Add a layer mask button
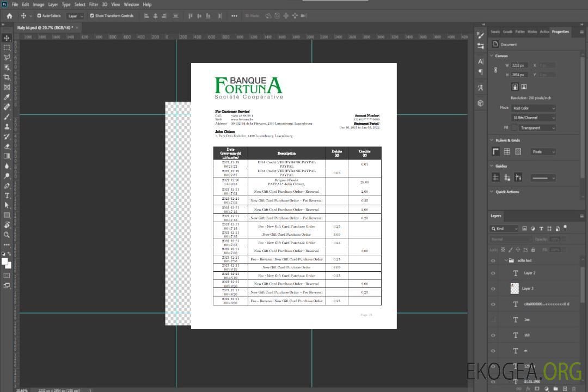The image size is (588, 392). tap(537, 389)
